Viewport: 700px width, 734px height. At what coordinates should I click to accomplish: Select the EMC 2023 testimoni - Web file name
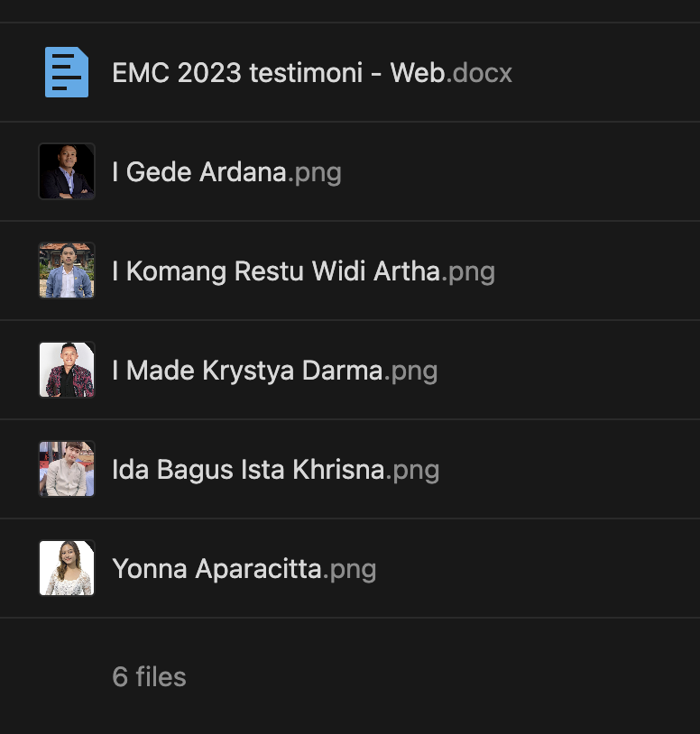(279, 73)
